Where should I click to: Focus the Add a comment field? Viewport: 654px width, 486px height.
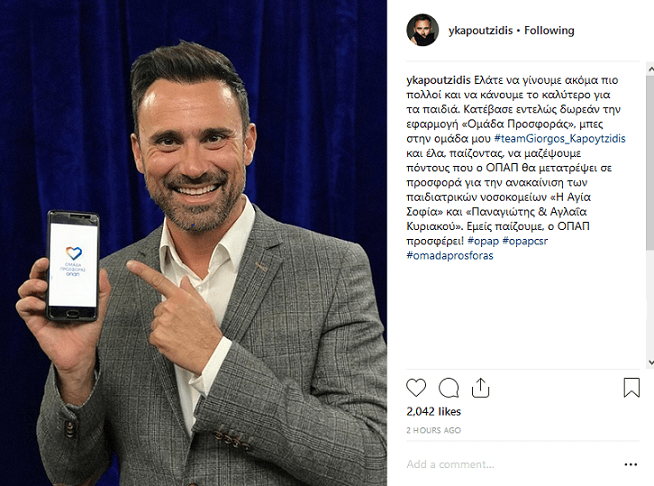511,464
